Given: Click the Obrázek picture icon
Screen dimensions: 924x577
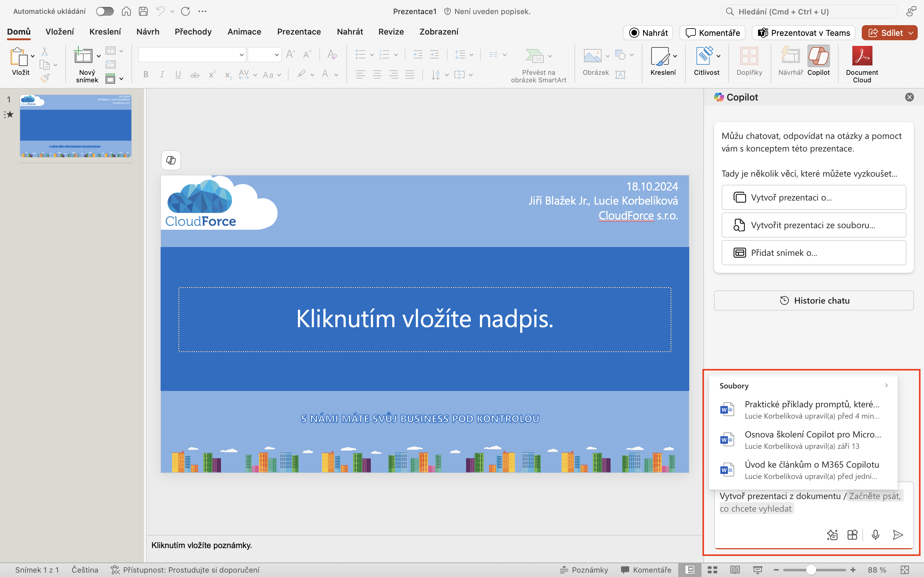Looking at the screenshot, I should (x=592, y=56).
